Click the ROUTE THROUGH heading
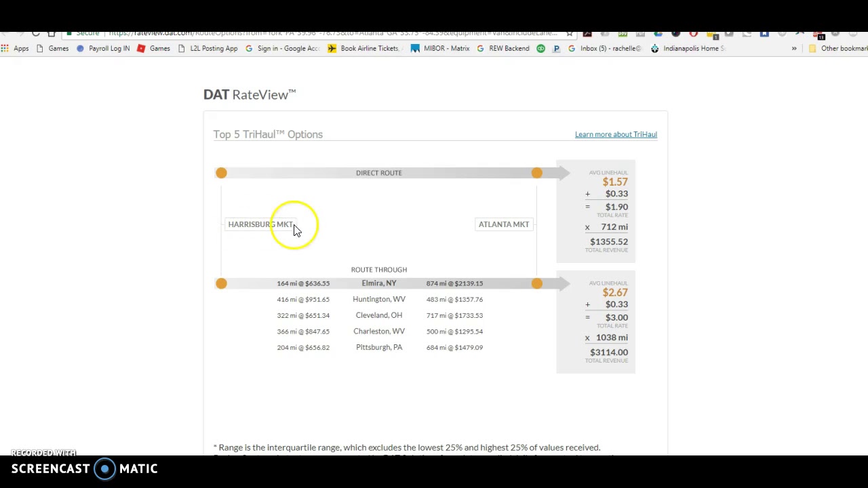The image size is (868, 488). 379,270
